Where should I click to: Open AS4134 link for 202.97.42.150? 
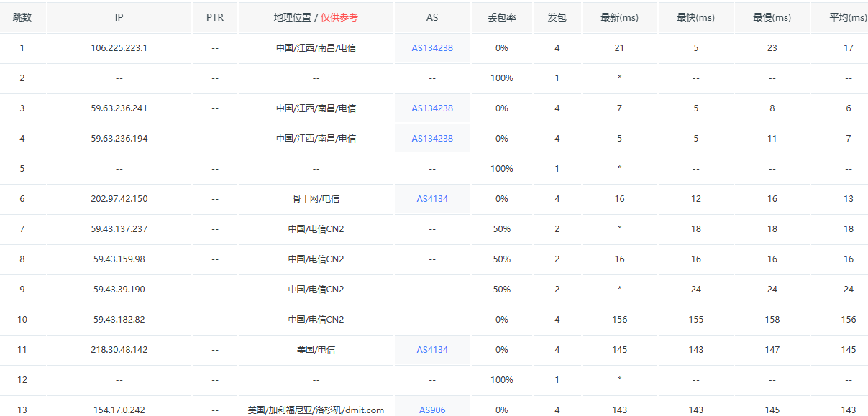tap(432, 199)
